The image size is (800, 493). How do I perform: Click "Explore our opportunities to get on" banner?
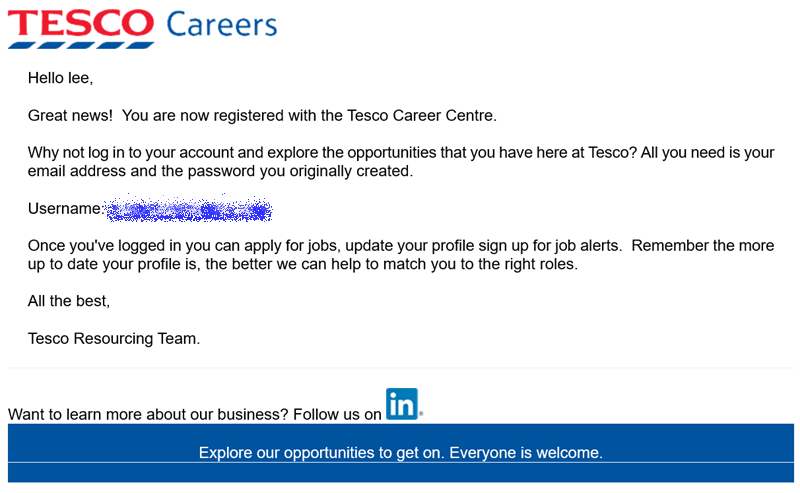point(321,453)
